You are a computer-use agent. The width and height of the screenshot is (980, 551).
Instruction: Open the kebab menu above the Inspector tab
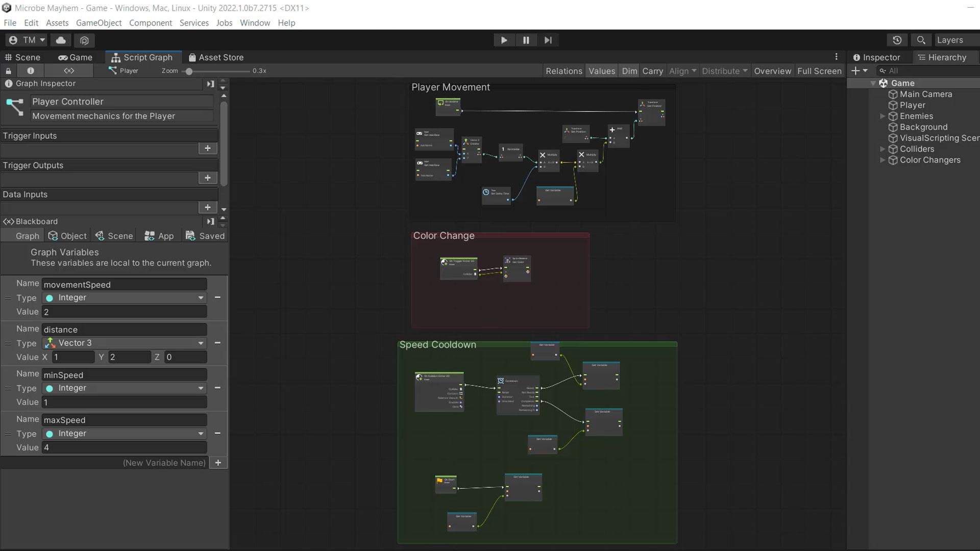837,57
